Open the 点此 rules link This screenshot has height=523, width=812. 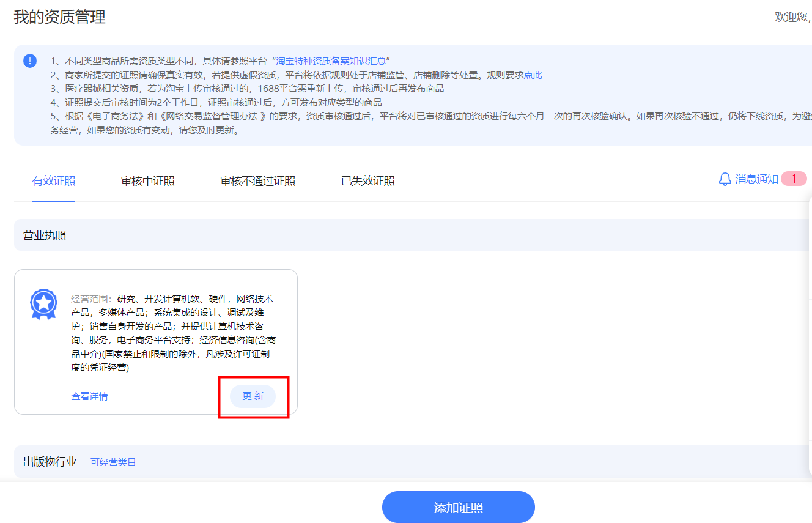533,75
